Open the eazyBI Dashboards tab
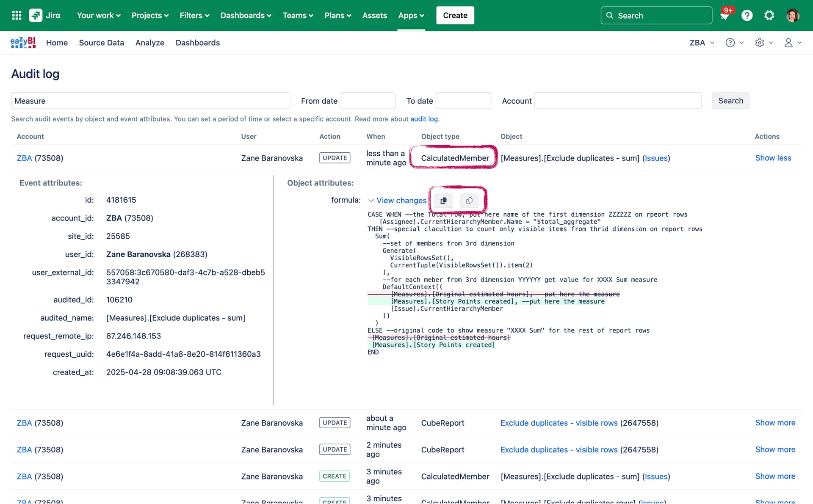The height and width of the screenshot is (504, 813). tap(197, 43)
